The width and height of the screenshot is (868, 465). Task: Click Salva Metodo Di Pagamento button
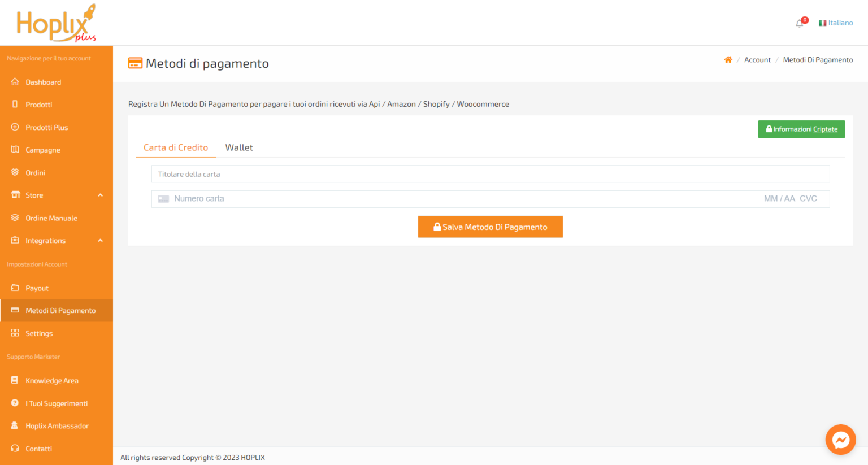tap(491, 227)
